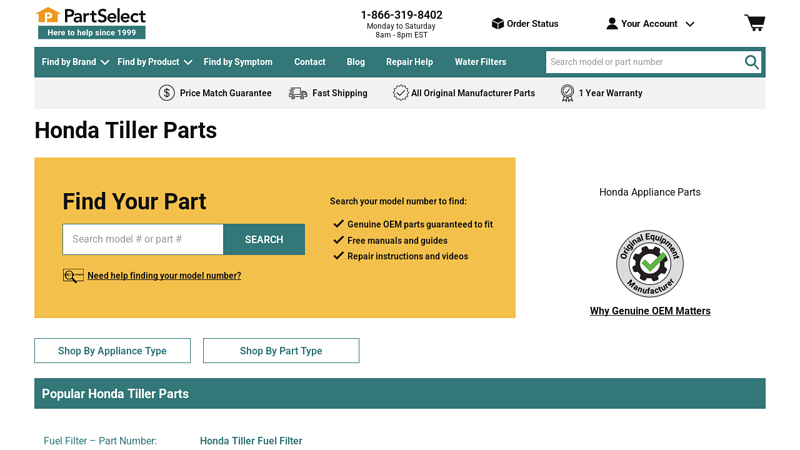Open the Your Account dropdown
The image size is (800, 450).
650,23
